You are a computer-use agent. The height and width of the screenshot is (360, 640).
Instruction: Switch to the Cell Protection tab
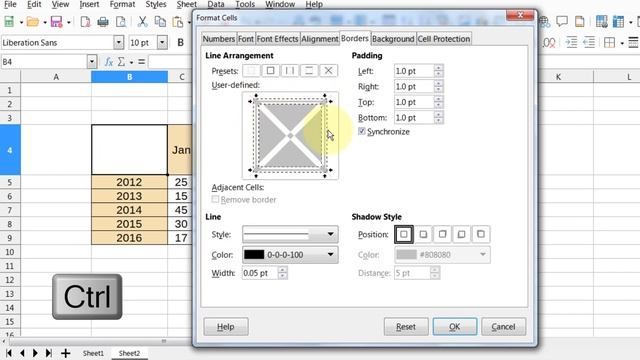(444, 39)
